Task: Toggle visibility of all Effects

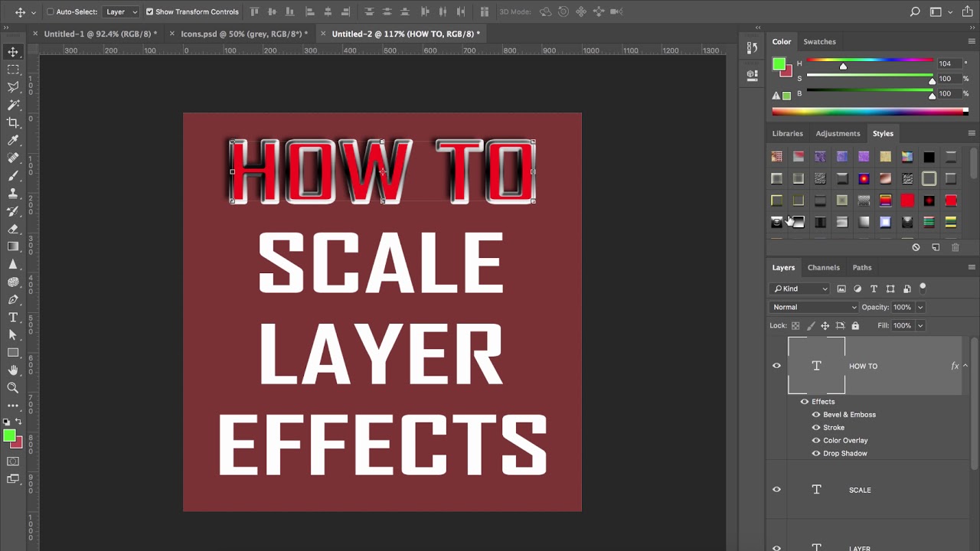Action: 804,402
